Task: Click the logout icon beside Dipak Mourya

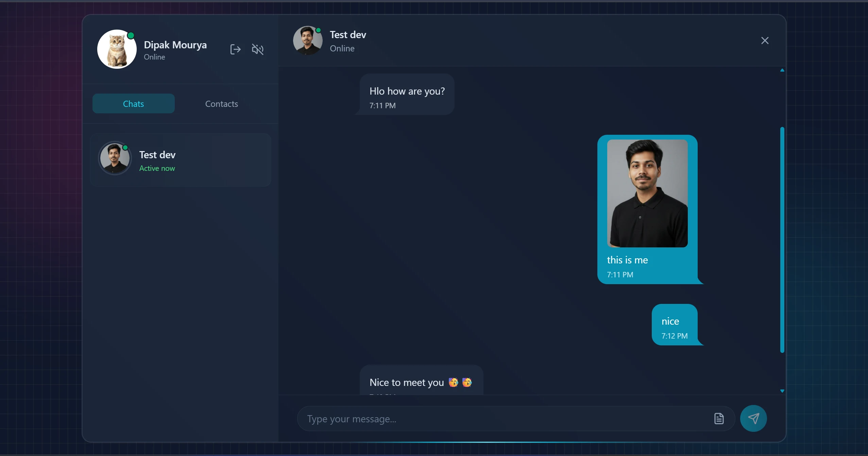Action: point(235,49)
